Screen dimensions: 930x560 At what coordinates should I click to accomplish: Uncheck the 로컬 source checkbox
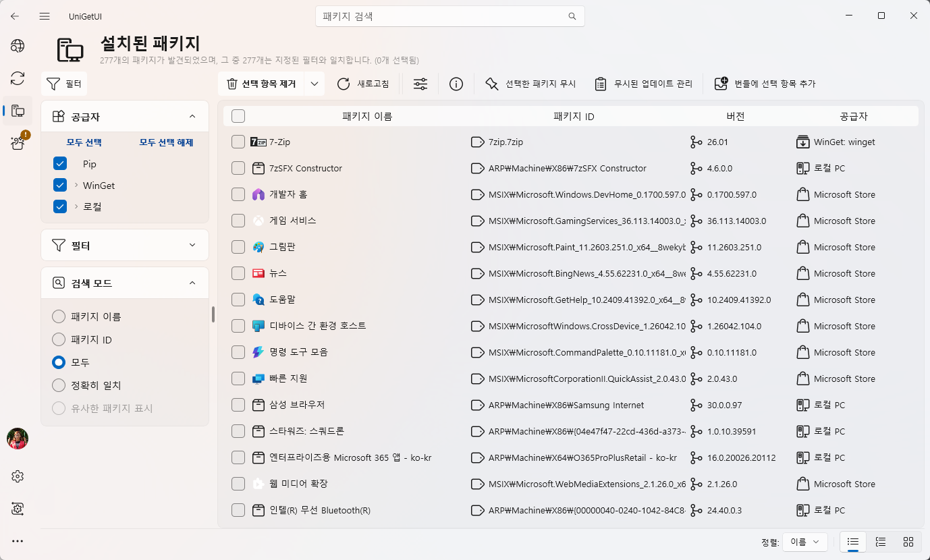60,206
